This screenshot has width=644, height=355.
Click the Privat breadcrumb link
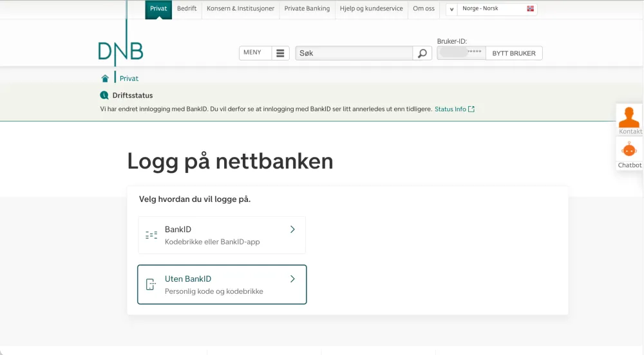pyautogui.click(x=129, y=78)
